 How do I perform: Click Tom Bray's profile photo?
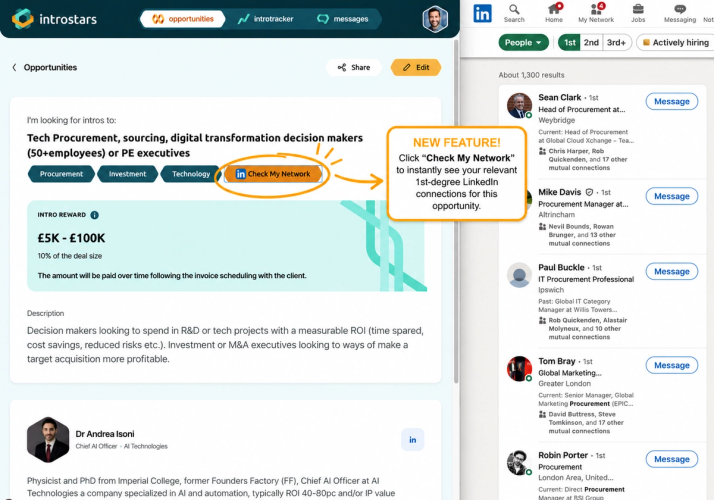pos(520,369)
